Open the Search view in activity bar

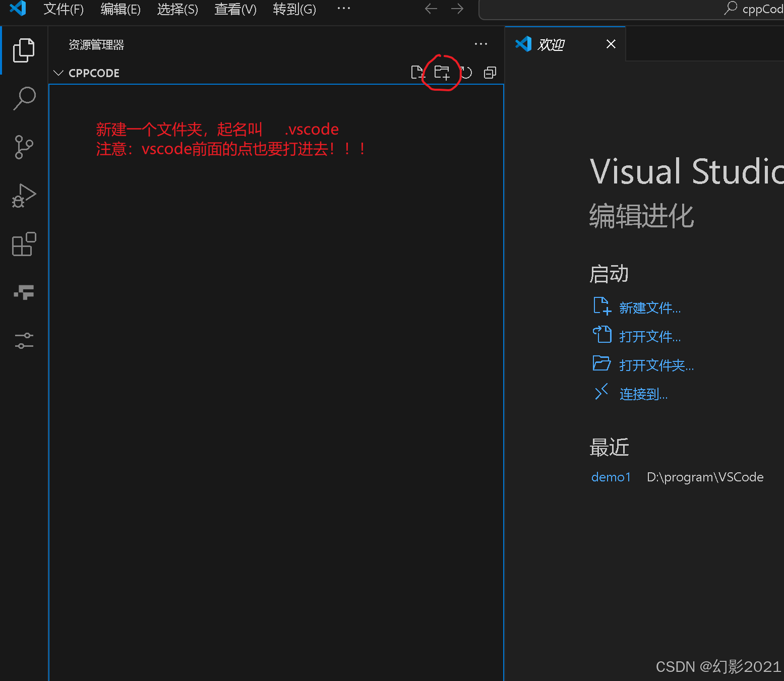[x=24, y=99]
